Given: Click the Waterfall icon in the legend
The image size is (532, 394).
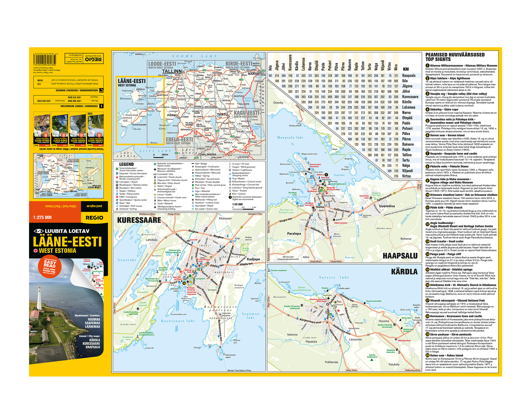Looking at the screenshot, I should 193,191.
